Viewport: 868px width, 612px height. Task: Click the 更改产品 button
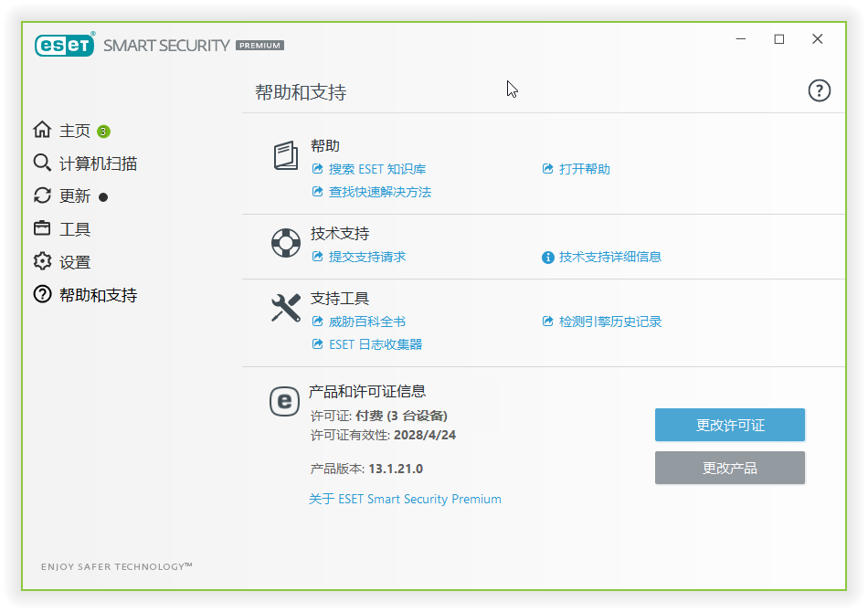(x=729, y=468)
